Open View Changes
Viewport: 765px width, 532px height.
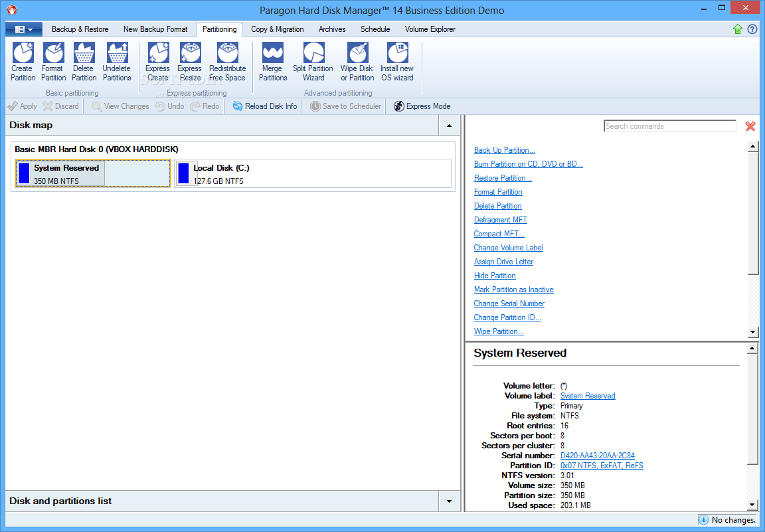(x=120, y=106)
